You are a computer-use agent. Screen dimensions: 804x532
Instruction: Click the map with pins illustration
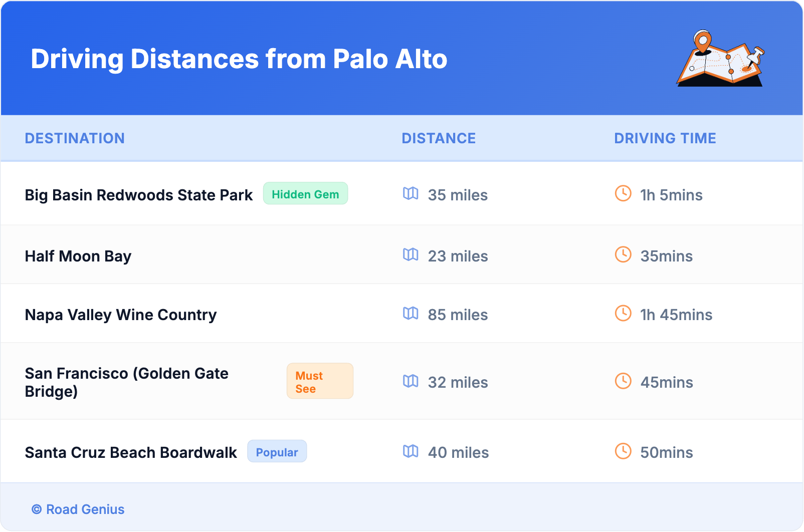tap(720, 59)
